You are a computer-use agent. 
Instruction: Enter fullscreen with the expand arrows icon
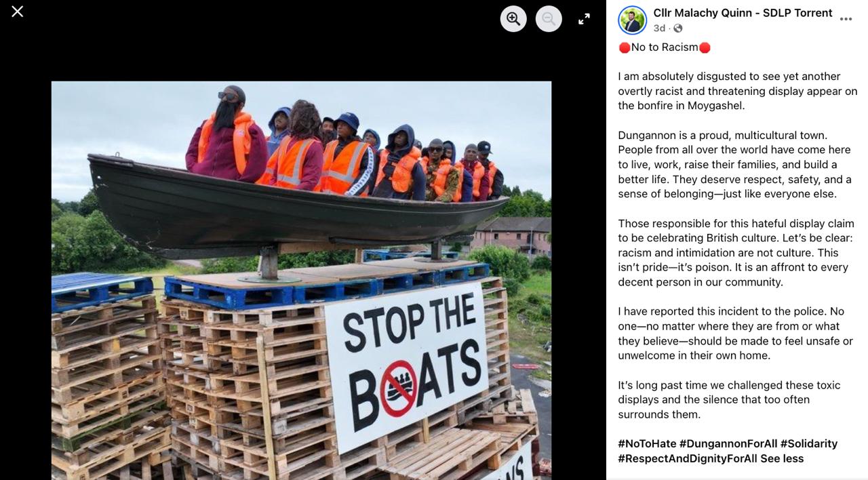click(584, 19)
